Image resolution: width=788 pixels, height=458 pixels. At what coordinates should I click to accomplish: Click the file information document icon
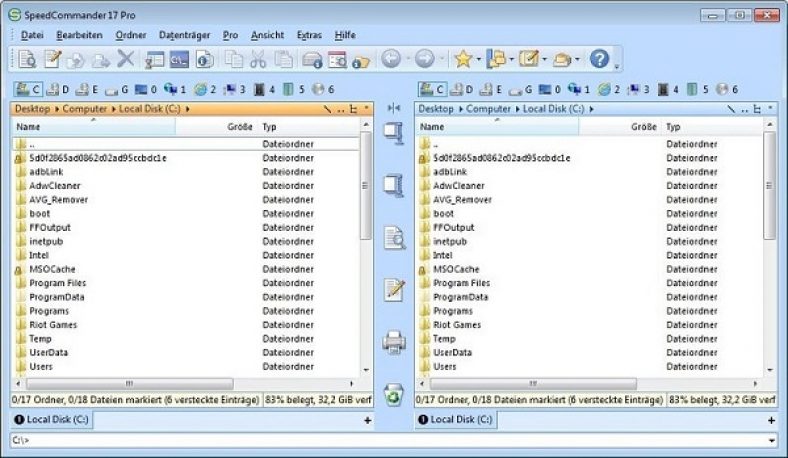point(205,59)
